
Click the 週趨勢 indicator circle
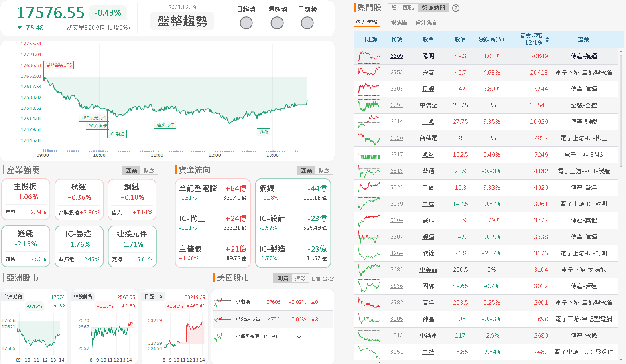(x=277, y=23)
